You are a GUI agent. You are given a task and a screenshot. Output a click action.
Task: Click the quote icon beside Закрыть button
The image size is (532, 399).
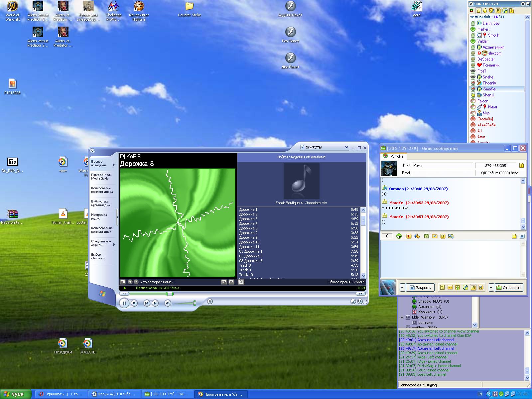[x=442, y=288]
